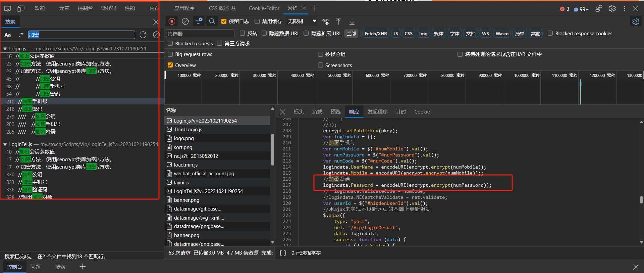Switch to the Sources tab
This screenshot has height=273, width=644.
pyautogui.click(x=109, y=8)
